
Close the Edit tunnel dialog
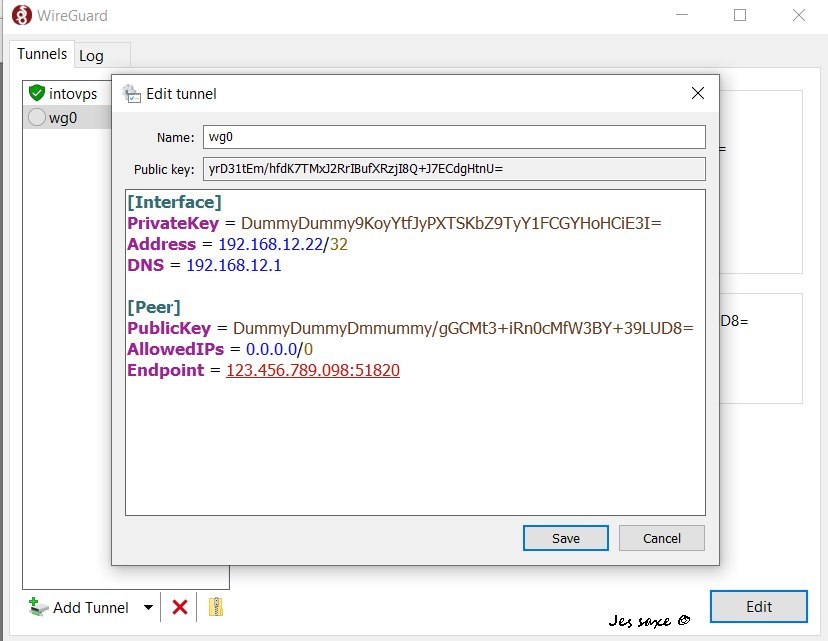pyautogui.click(x=698, y=93)
